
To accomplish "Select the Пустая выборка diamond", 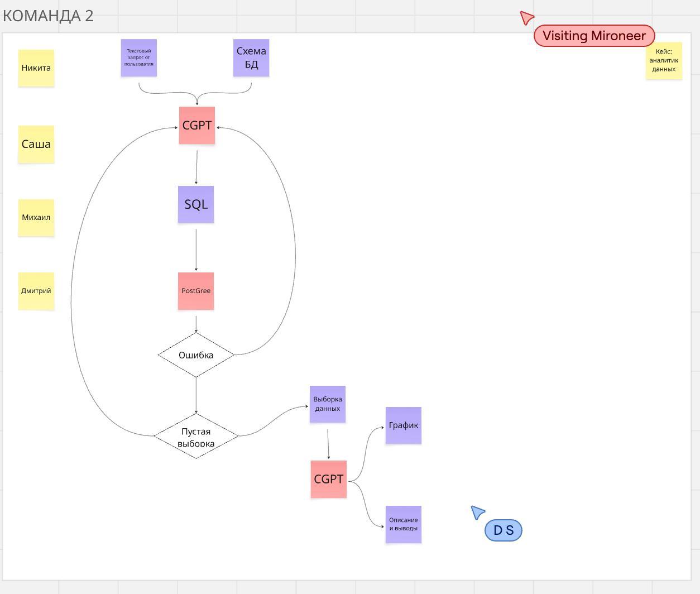I will (196, 436).
